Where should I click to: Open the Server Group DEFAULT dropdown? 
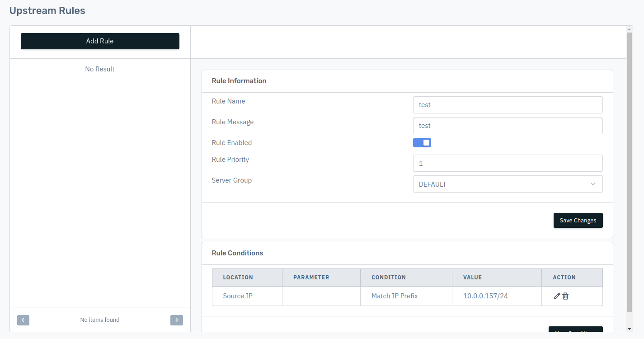coord(508,184)
